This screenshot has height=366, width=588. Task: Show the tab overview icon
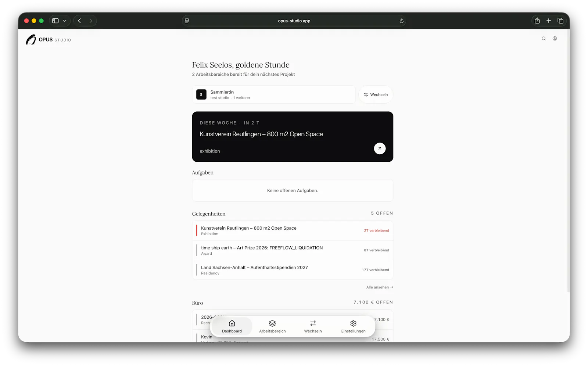560,21
